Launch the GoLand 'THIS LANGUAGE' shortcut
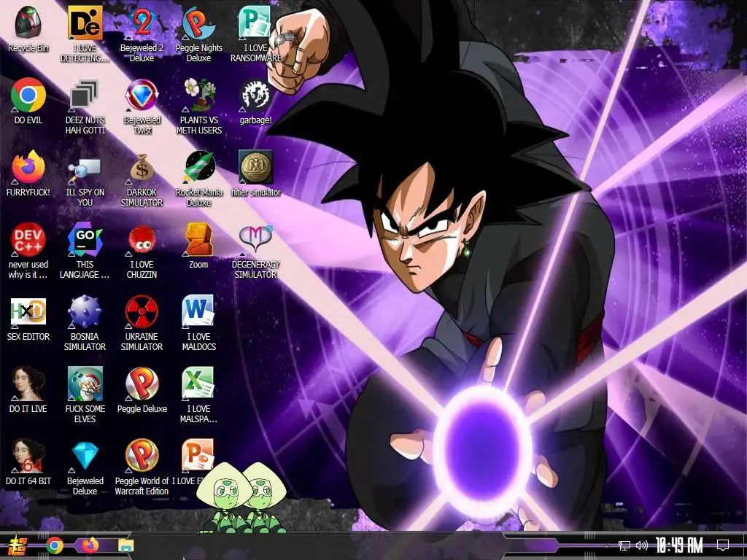Viewport: 747px width, 560px height. click(x=85, y=251)
